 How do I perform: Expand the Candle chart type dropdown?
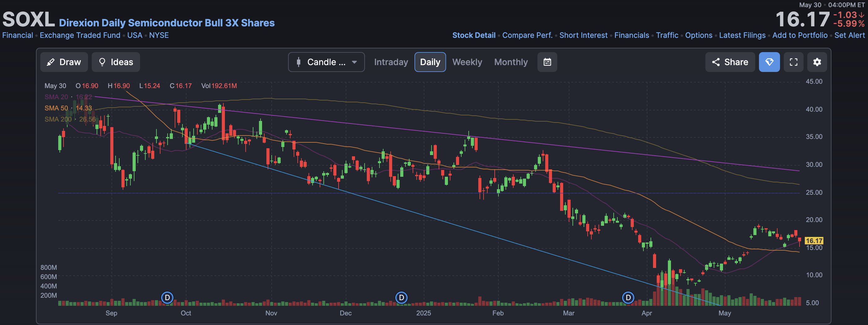[x=326, y=62]
